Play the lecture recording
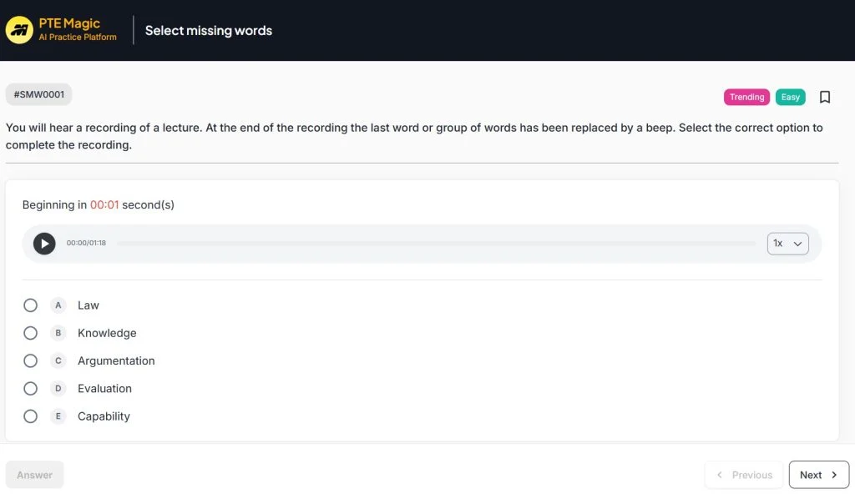The image size is (855, 504). point(44,243)
